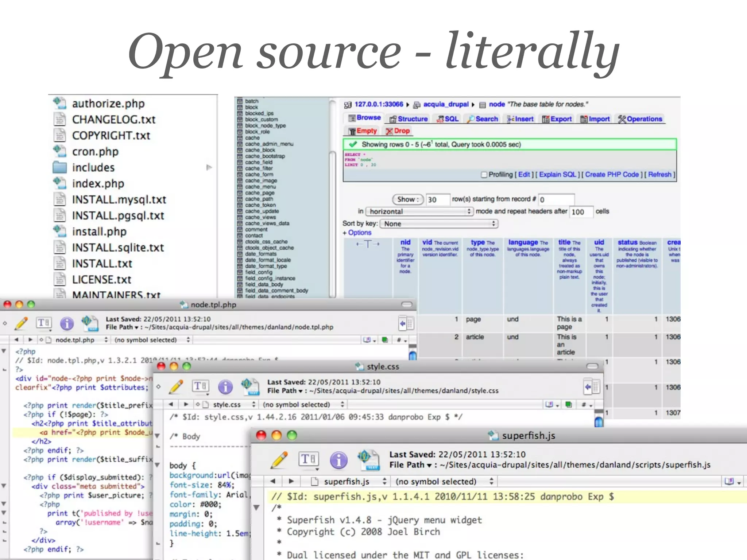Click pencil icon in node.tpl.php window

[22, 323]
